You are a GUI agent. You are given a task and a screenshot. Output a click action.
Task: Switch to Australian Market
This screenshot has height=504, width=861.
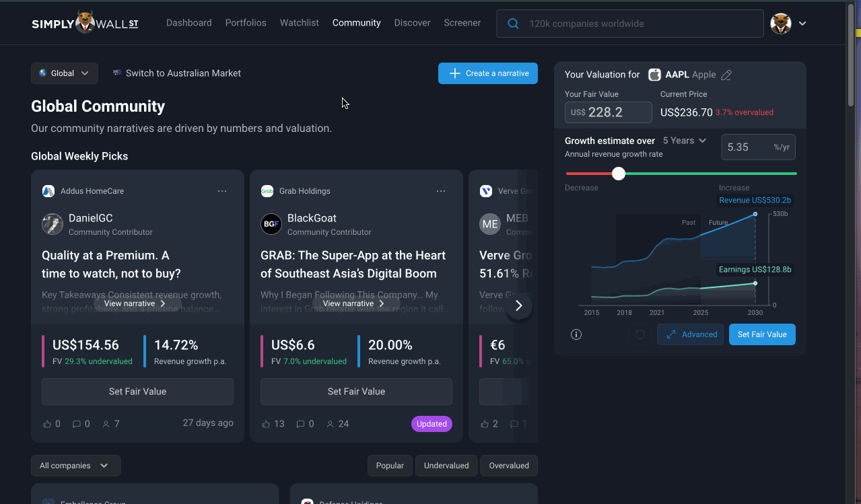(177, 73)
